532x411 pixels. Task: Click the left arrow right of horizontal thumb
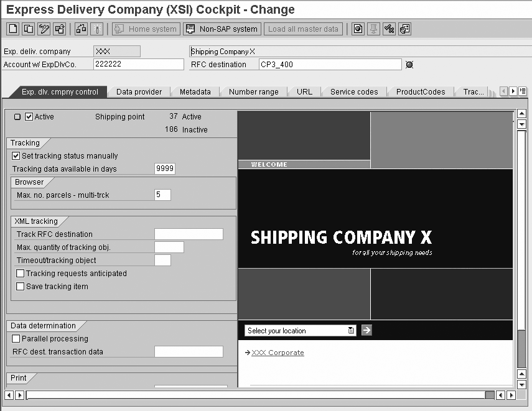pyautogui.click(x=500, y=395)
